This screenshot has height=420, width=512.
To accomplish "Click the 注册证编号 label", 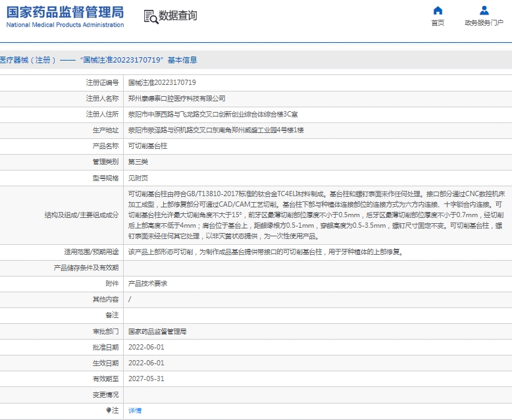I will pos(102,83).
